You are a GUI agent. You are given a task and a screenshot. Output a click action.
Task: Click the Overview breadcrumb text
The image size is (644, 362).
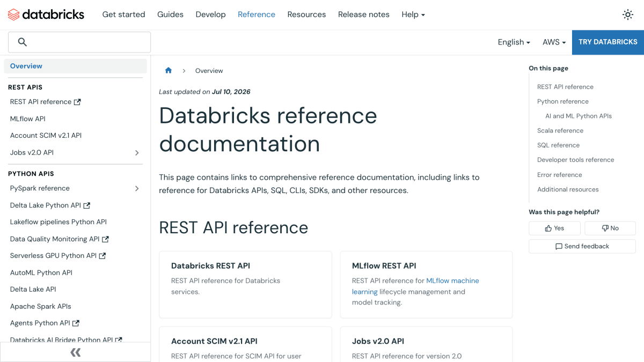209,71
